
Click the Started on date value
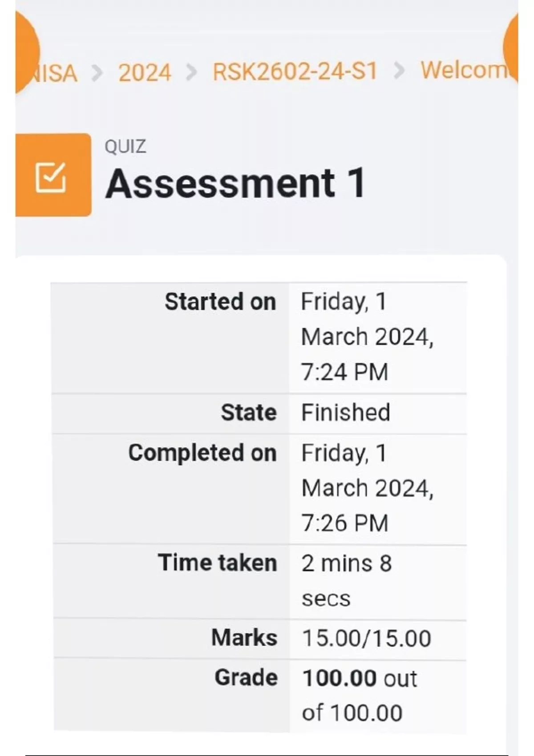[x=367, y=337]
